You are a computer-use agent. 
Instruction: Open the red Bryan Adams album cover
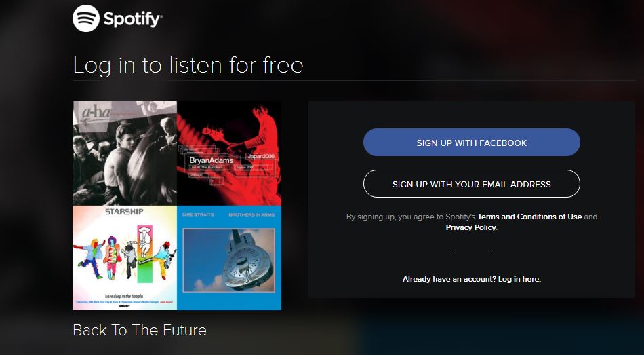click(x=229, y=153)
